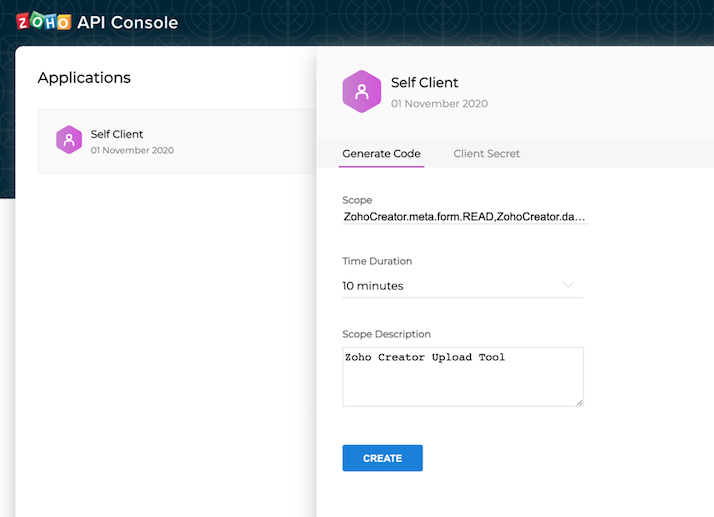Click the 01 November 2020 date under the list item
This screenshot has width=714, height=517.
tap(132, 150)
